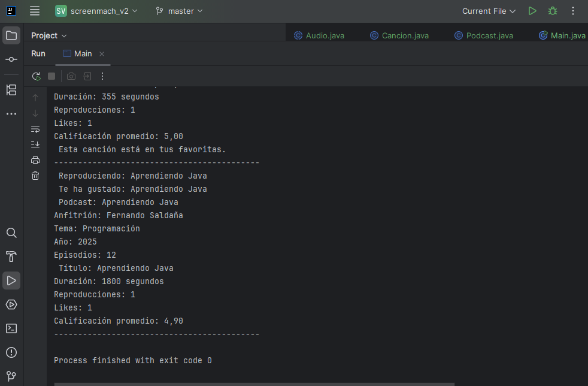
Task: Start debugging with the bug icon
Action: (x=553, y=11)
